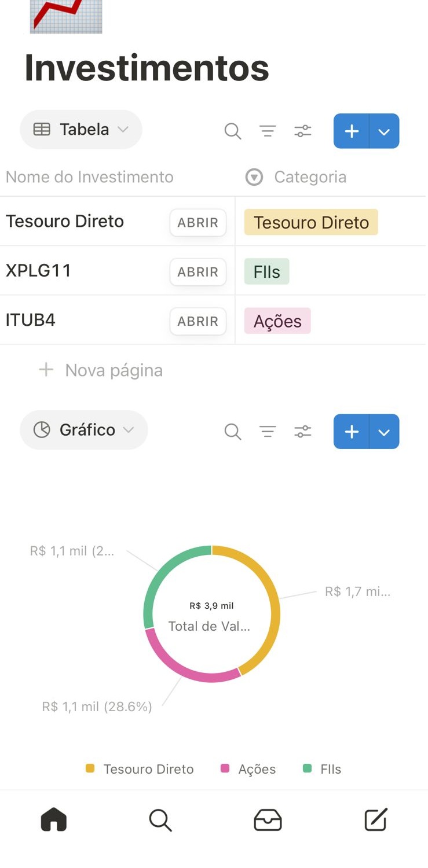
Task: Open the arrow beside chart's plus button
Action: (384, 432)
